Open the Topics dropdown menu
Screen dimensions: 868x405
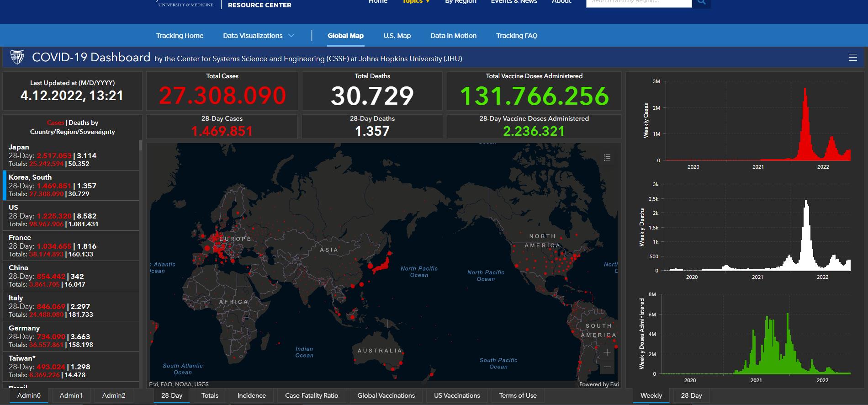coord(416,2)
